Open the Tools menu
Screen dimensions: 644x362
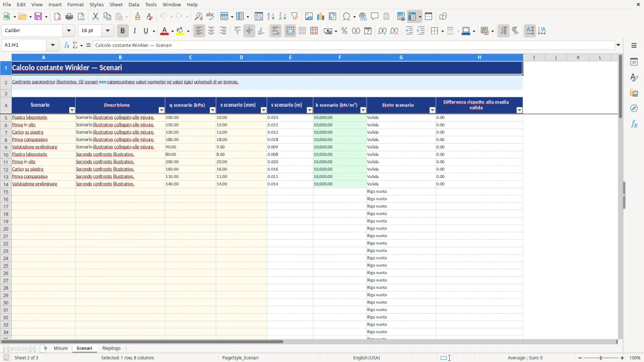pos(151,4)
